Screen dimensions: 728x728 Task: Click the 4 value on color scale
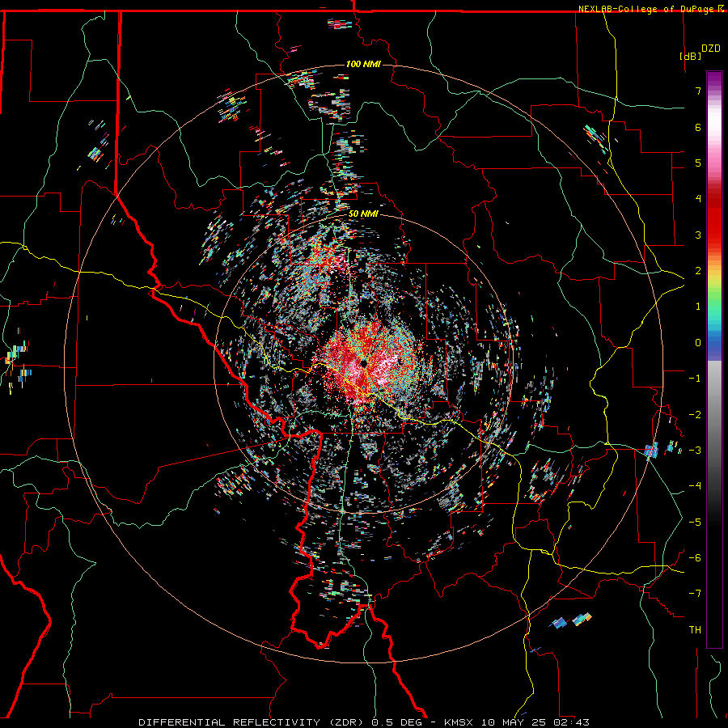coord(698,199)
